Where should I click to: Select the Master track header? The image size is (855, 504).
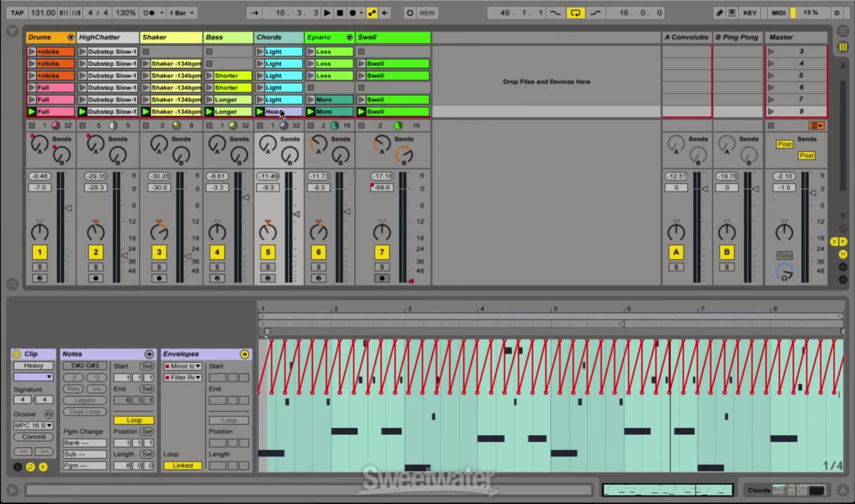[x=796, y=37]
